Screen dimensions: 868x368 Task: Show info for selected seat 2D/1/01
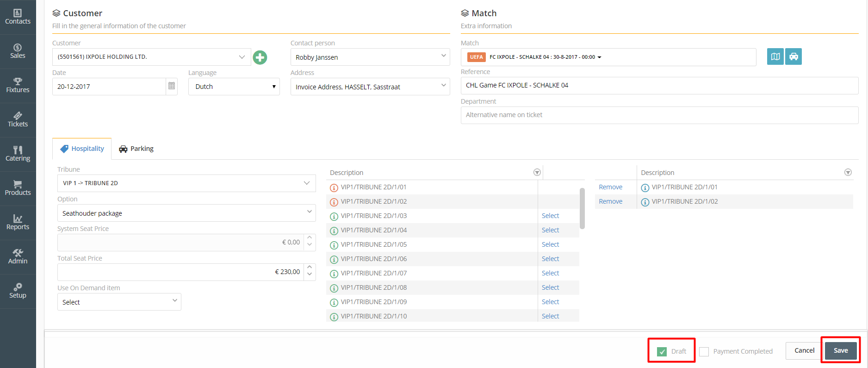point(645,187)
